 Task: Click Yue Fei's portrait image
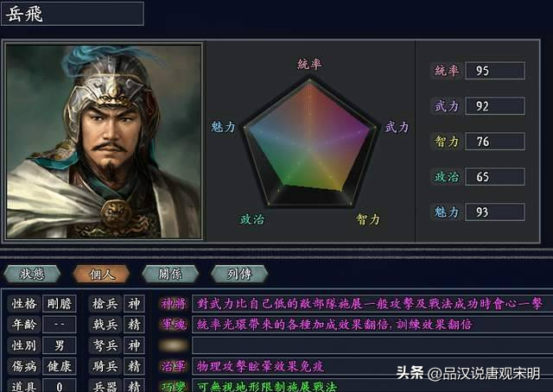pyautogui.click(x=104, y=141)
